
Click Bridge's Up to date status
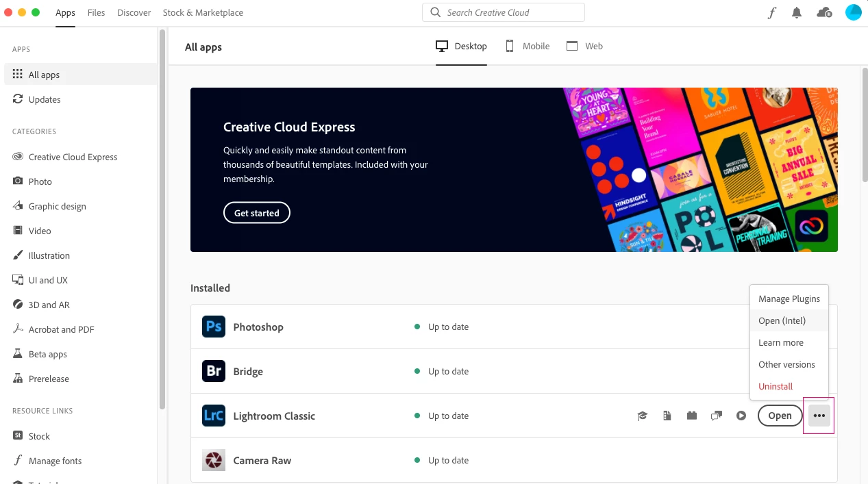(441, 371)
